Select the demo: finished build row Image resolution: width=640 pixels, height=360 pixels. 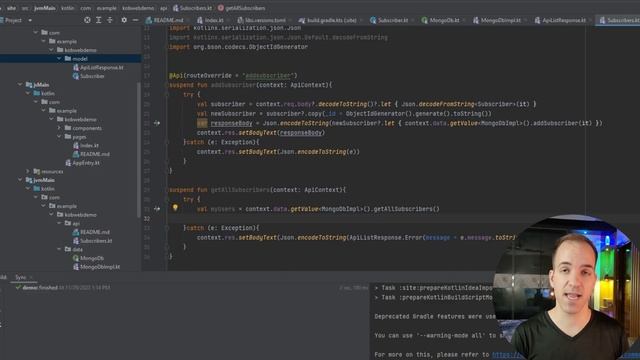click(x=184, y=287)
